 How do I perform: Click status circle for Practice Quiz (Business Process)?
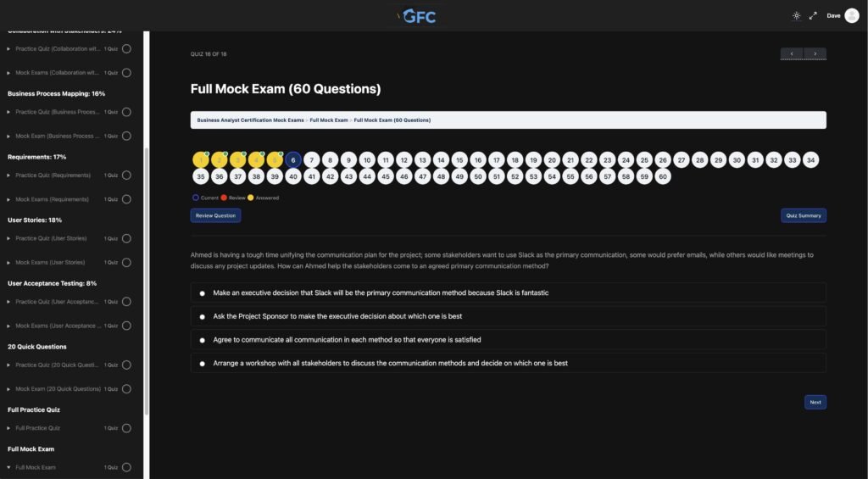tap(126, 112)
